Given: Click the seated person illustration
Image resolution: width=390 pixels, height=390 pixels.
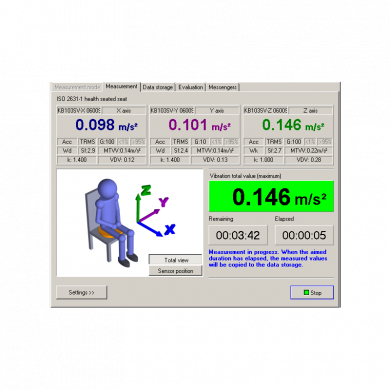Looking at the screenshot, I should click(110, 223).
